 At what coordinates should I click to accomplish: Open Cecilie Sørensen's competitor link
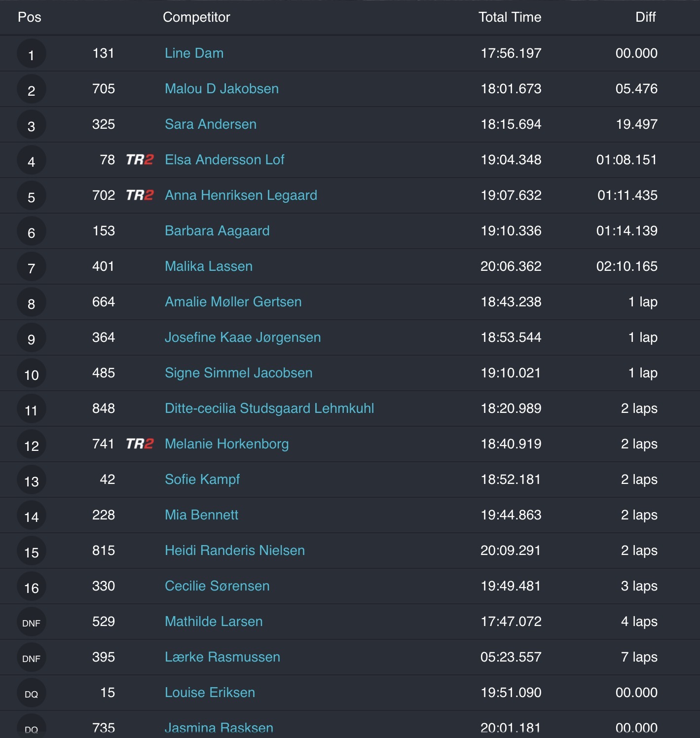click(217, 586)
